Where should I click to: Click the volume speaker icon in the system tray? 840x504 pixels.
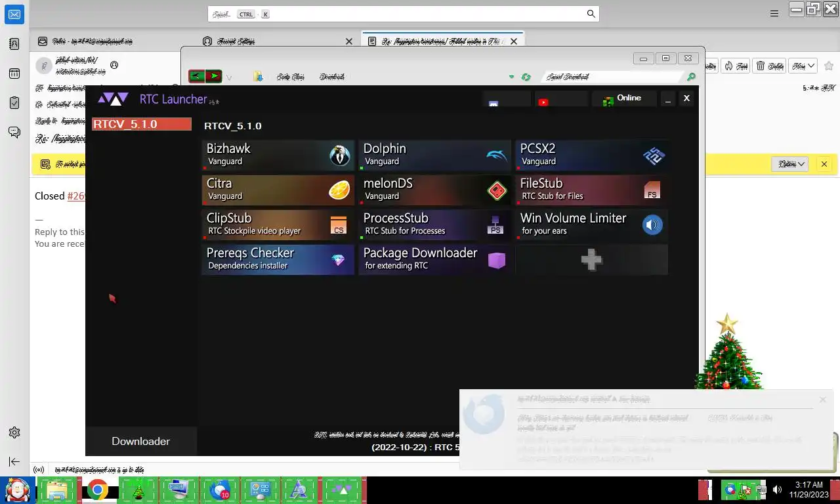click(778, 490)
